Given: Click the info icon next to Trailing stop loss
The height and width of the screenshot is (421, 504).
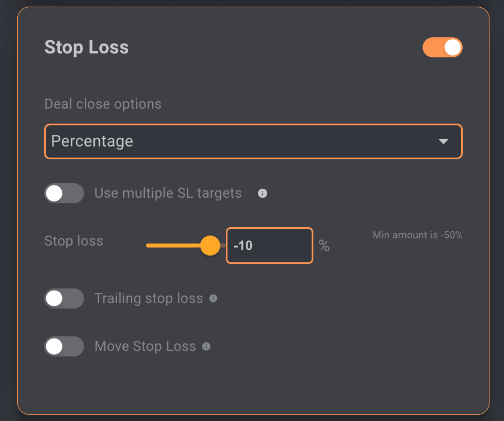Looking at the screenshot, I should pyautogui.click(x=213, y=298).
